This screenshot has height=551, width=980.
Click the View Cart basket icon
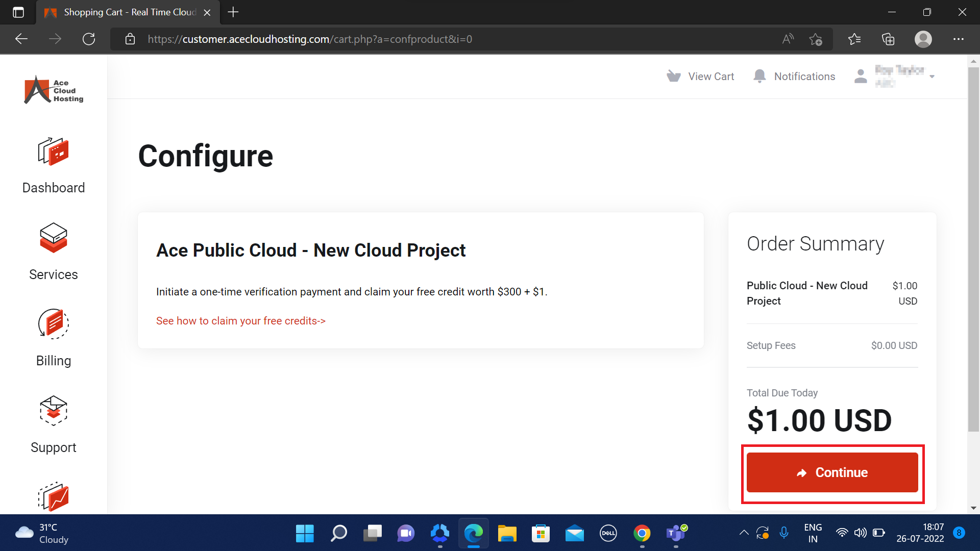(674, 76)
